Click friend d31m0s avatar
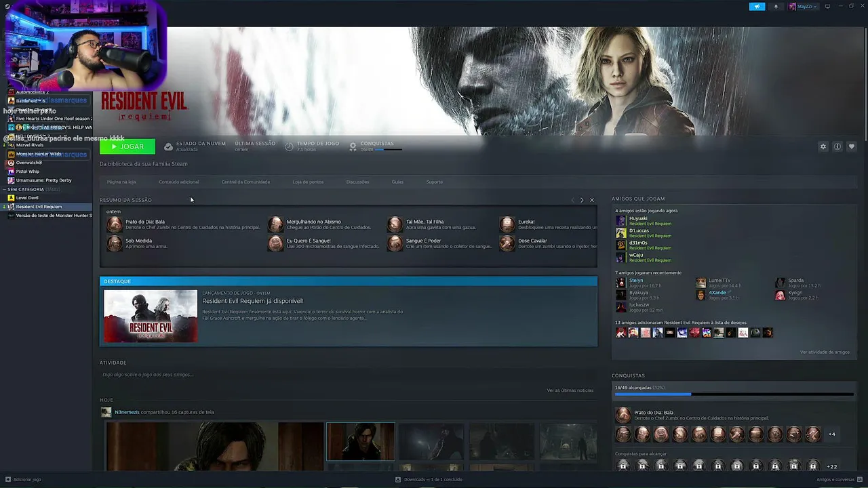Viewport: 868px width, 488px height. 620,245
